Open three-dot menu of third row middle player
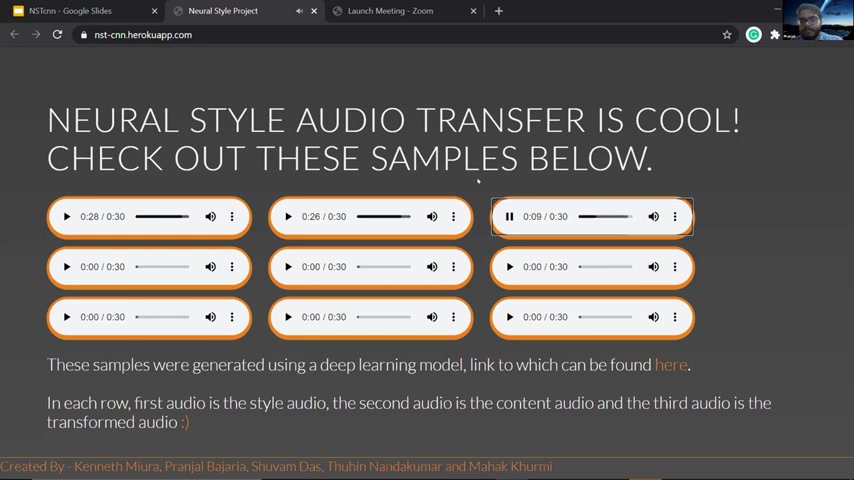The height and width of the screenshot is (480, 854). click(x=453, y=317)
